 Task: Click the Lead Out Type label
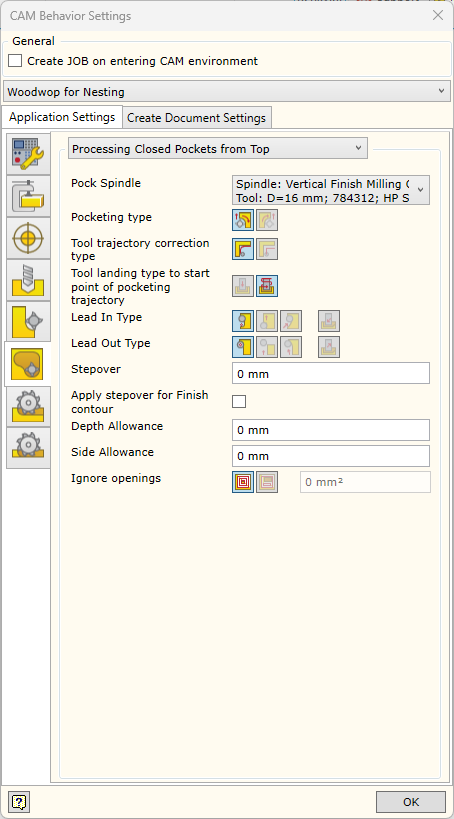click(111, 343)
